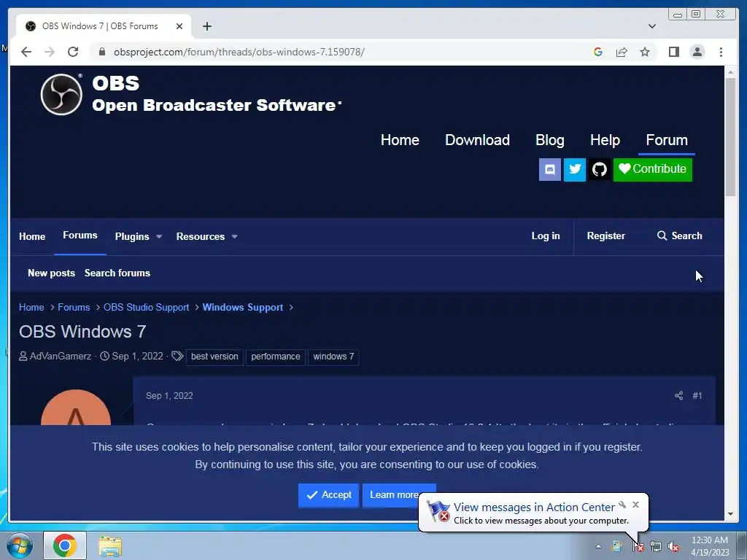
Task: Open the forum Search
Action: tap(680, 236)
